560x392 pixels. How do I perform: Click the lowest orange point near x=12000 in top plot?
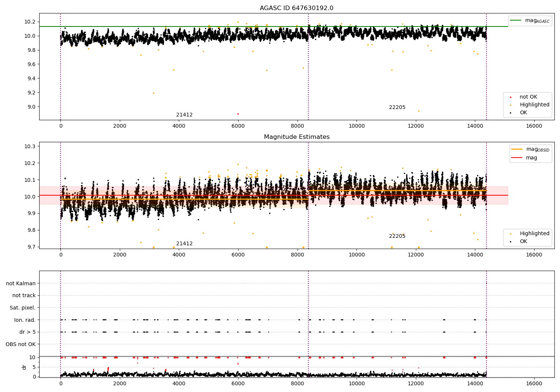[419, 111]
